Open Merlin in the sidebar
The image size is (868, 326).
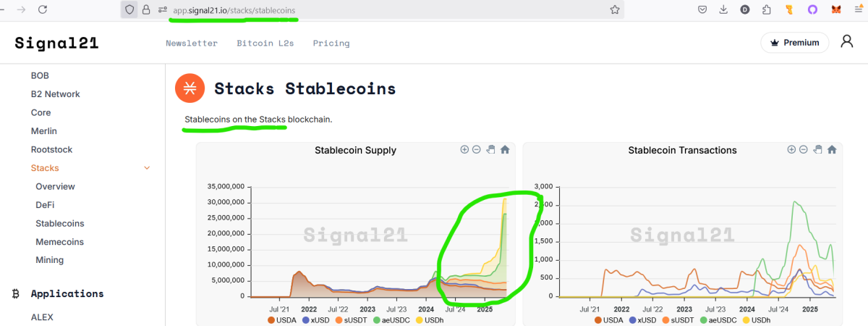coord(44,131)
